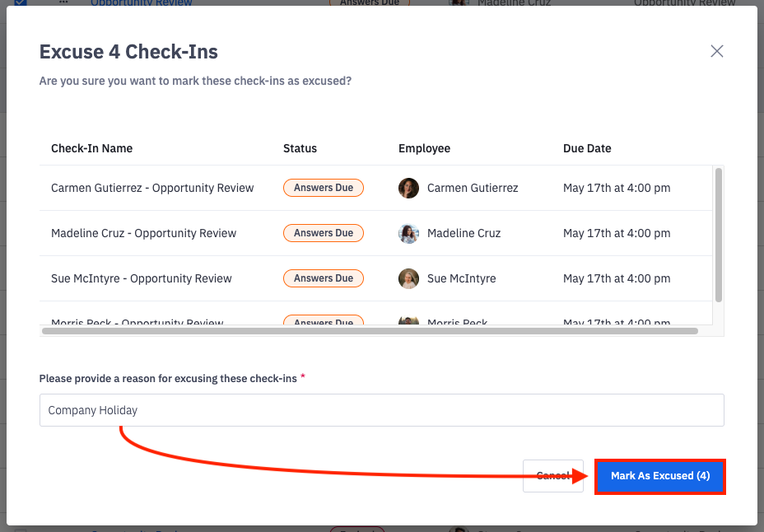Viewport: 764px width, 532px height.
Task: Select the Carmen Gutierrez - Opportunity Review row
Action: [152, 188]
